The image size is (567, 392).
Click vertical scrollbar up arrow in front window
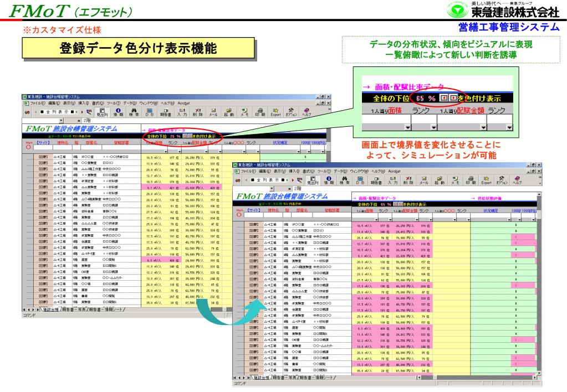[539, 194]
